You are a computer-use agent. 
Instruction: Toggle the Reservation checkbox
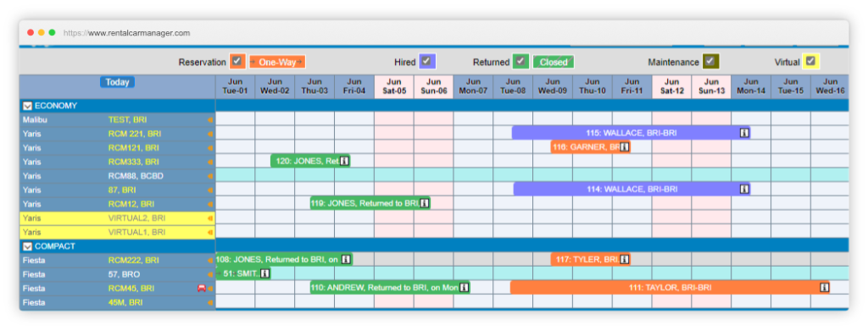tap(237, 61)
